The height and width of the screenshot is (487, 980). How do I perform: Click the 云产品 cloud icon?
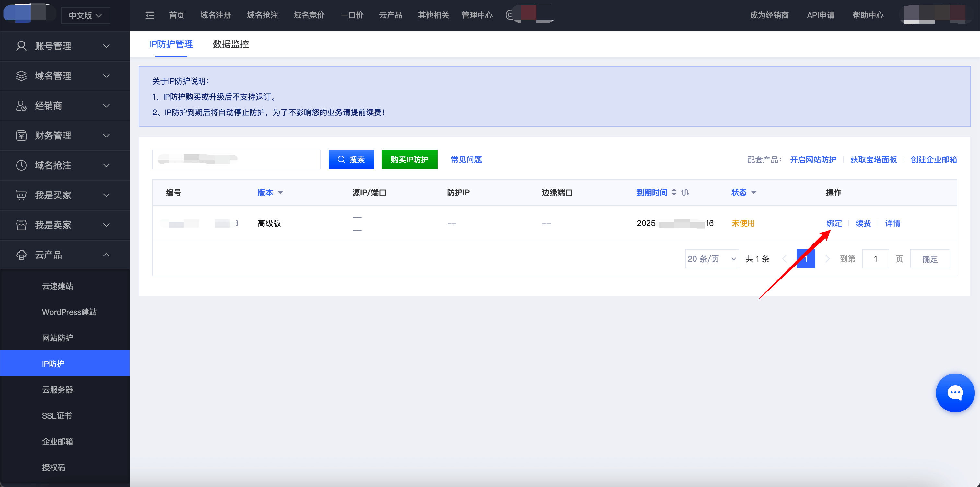pos(21,255)
